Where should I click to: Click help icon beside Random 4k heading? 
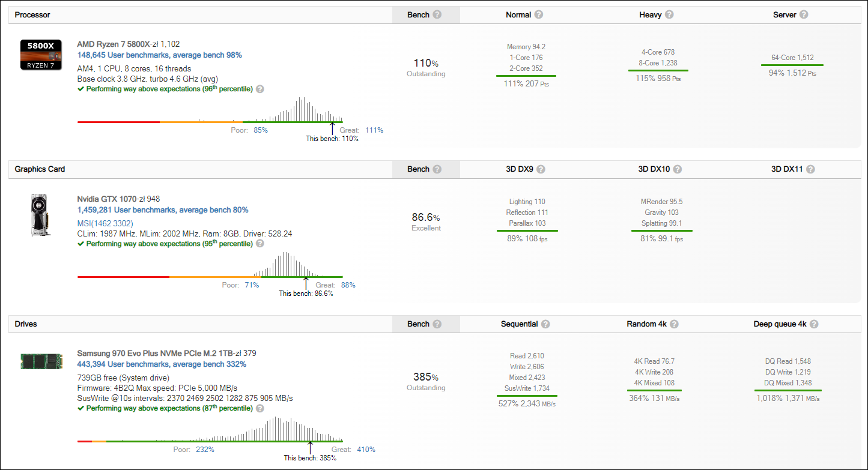[x=674, y=324]
